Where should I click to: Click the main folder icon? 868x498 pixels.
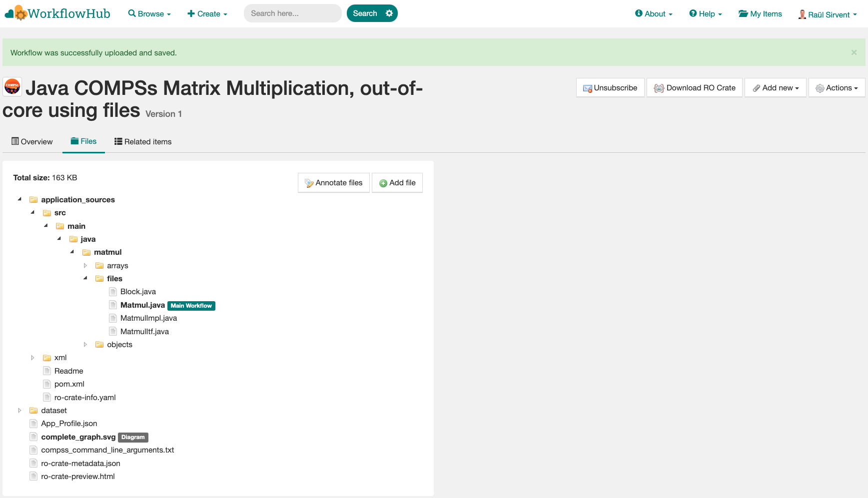(60, 226)
